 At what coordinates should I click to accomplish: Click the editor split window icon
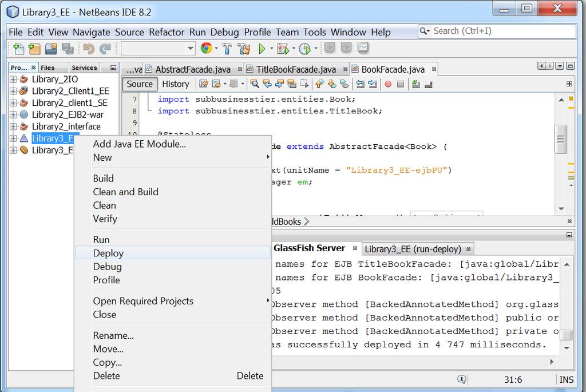(x=569, y=84)
